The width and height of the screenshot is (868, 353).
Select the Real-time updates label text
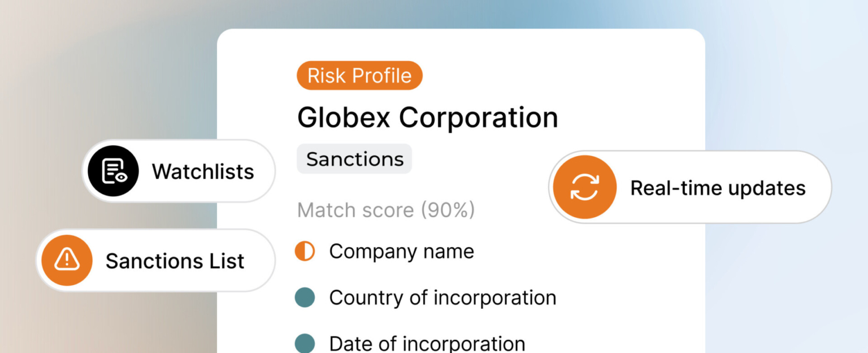pos(718,188)
